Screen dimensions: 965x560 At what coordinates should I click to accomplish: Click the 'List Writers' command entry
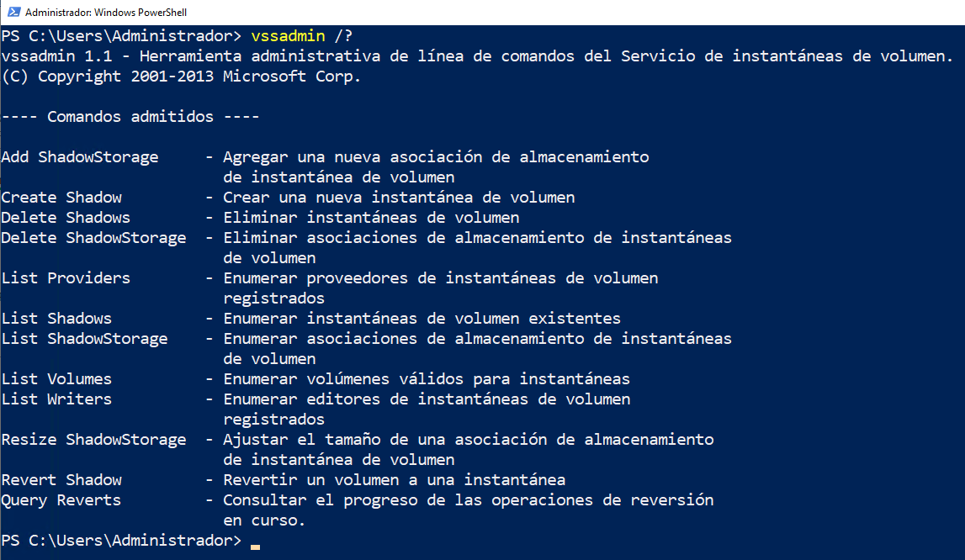tap(56, 399)
